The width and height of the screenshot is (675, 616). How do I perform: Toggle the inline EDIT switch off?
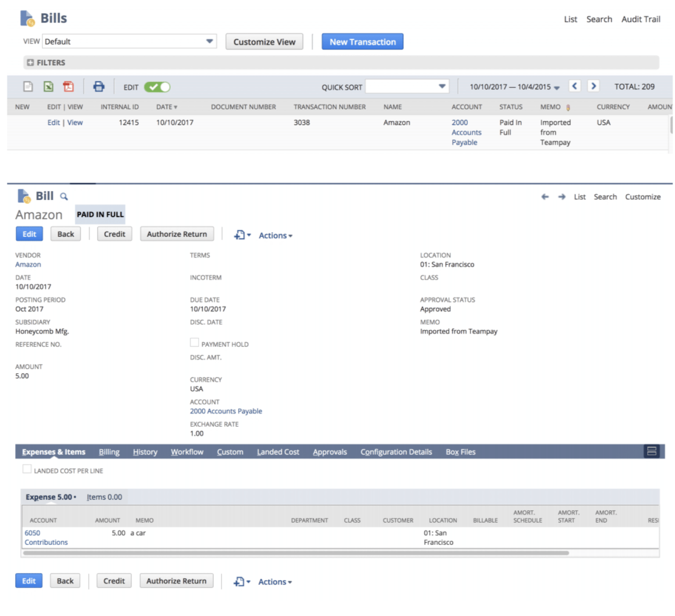pos(157,87)
